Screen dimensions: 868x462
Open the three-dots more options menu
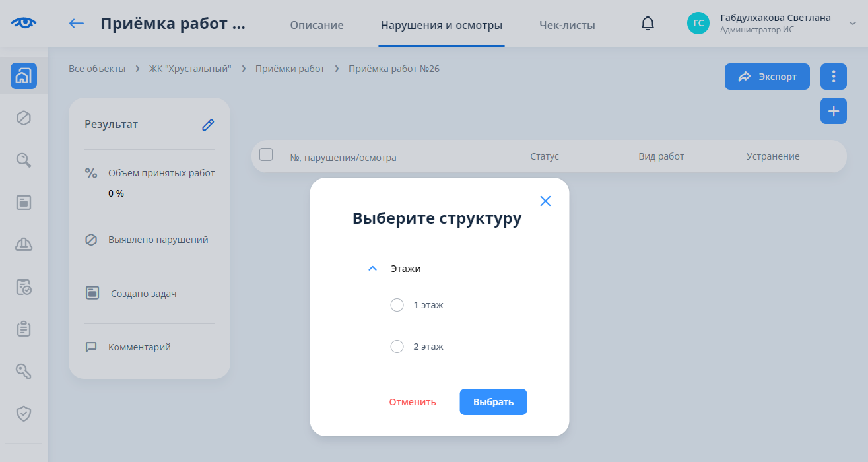[x=833, y=77]
